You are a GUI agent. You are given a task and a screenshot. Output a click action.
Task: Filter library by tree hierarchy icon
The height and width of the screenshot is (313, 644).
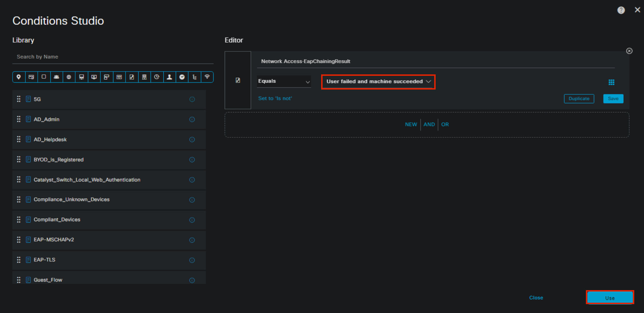[194, 77]
